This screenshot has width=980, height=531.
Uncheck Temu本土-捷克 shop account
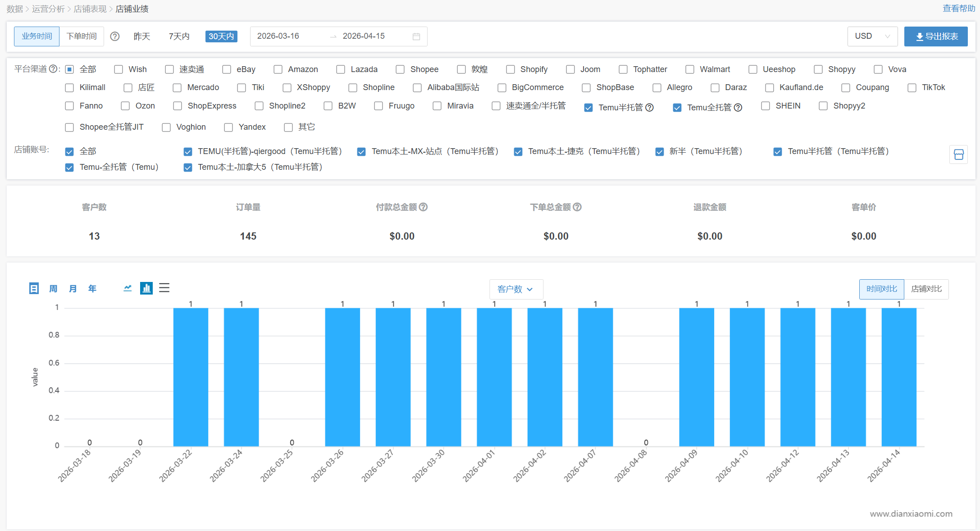tap(518, 152)
